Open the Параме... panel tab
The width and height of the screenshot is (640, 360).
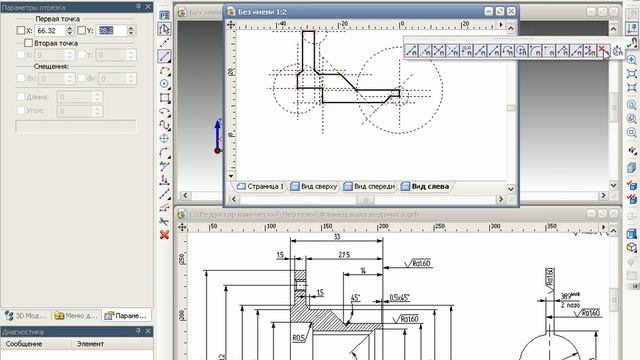tap(126, 316)
